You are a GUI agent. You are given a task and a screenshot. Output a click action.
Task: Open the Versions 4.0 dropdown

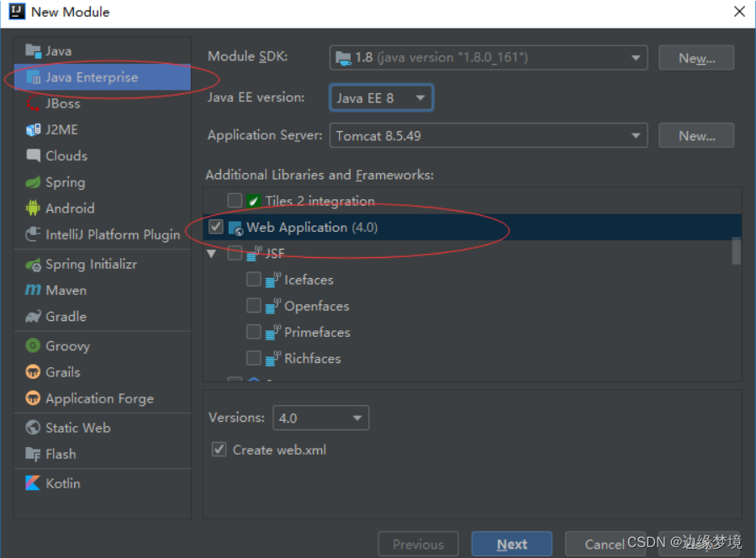(320, 418)
